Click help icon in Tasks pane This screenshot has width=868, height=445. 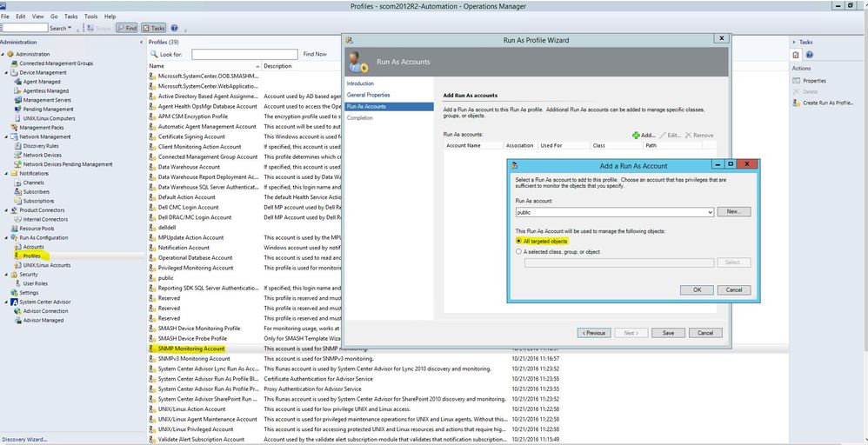pos(810,55)
